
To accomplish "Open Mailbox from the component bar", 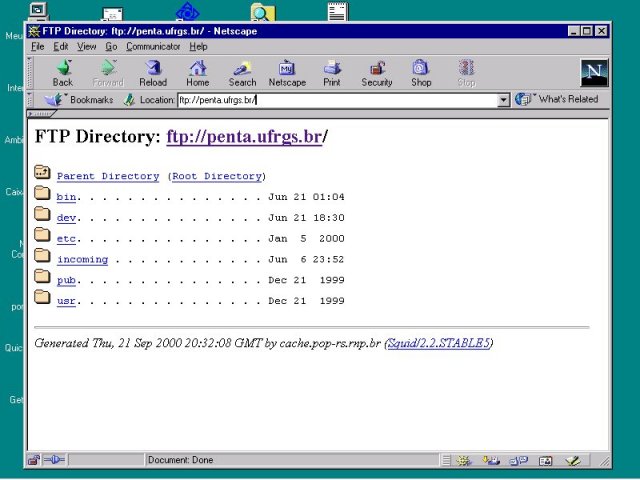I will coord(491,461).
